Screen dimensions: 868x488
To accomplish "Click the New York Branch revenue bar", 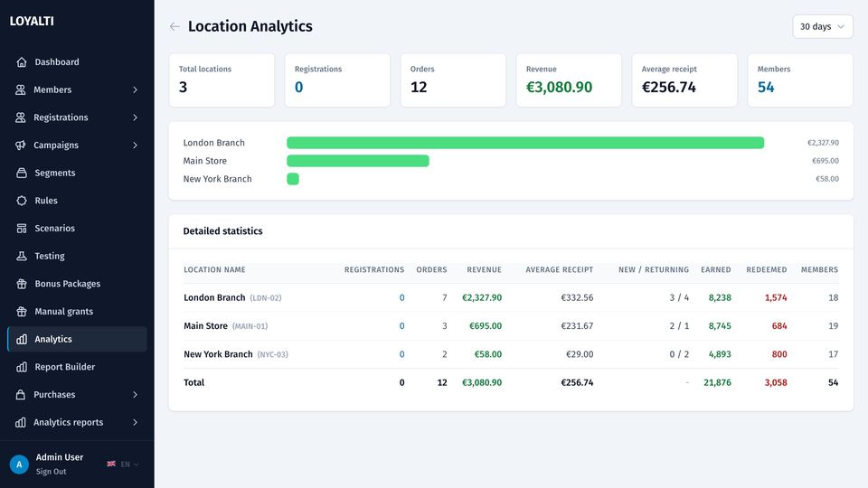I will point(293,179).
